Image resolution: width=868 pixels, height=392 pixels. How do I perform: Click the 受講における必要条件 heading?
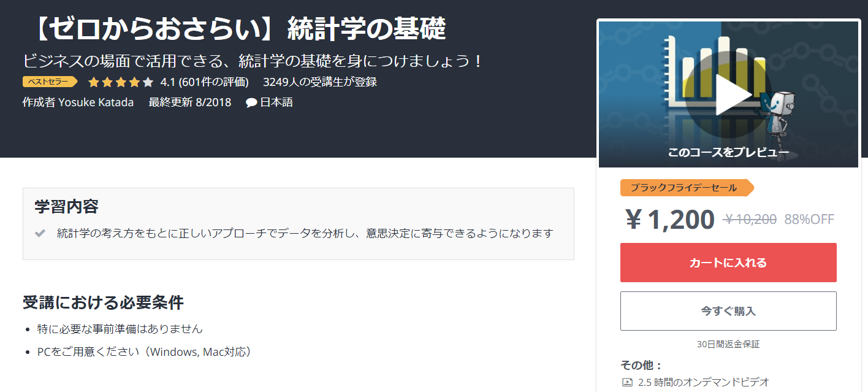click(103, 302)
